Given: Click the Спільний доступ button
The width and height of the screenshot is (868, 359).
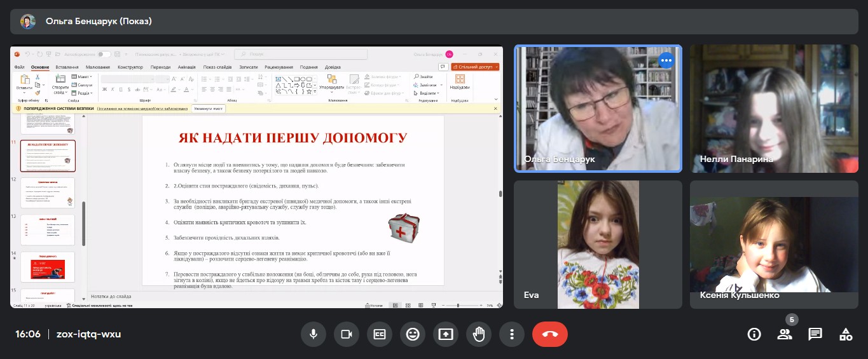Looking at the screenshot, I should 476,67.
